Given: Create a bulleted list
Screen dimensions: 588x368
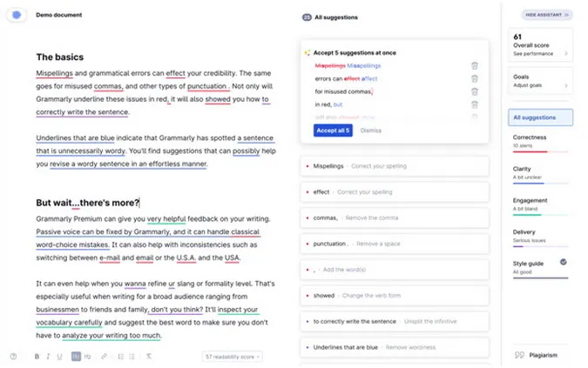Looking at the screenshot, I should (132, 357).
